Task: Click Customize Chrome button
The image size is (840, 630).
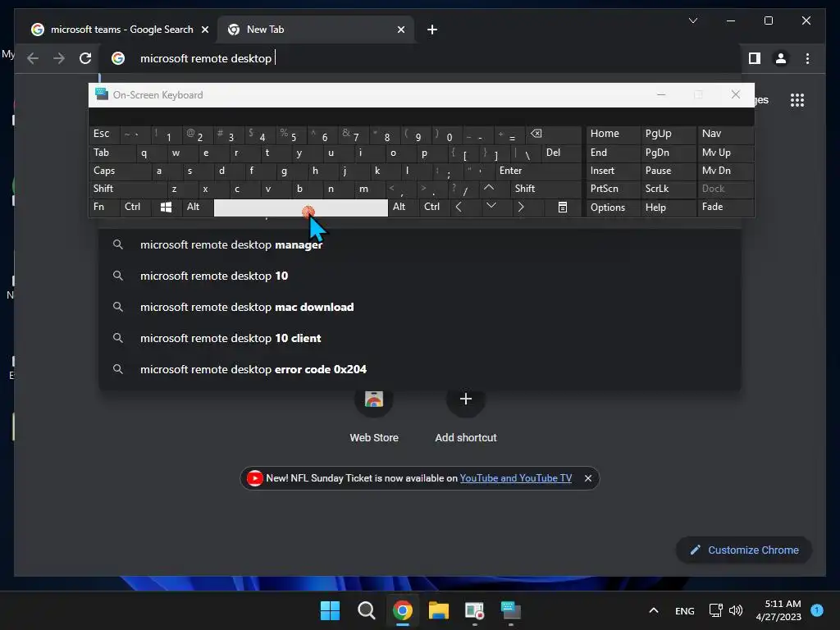Action: [x=744, y=550]
